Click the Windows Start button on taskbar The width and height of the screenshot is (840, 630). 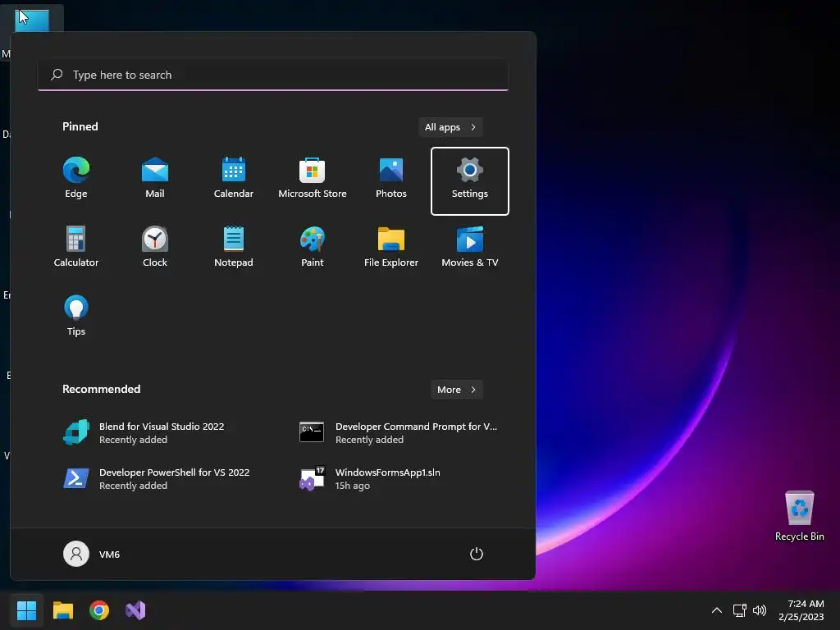26,610
